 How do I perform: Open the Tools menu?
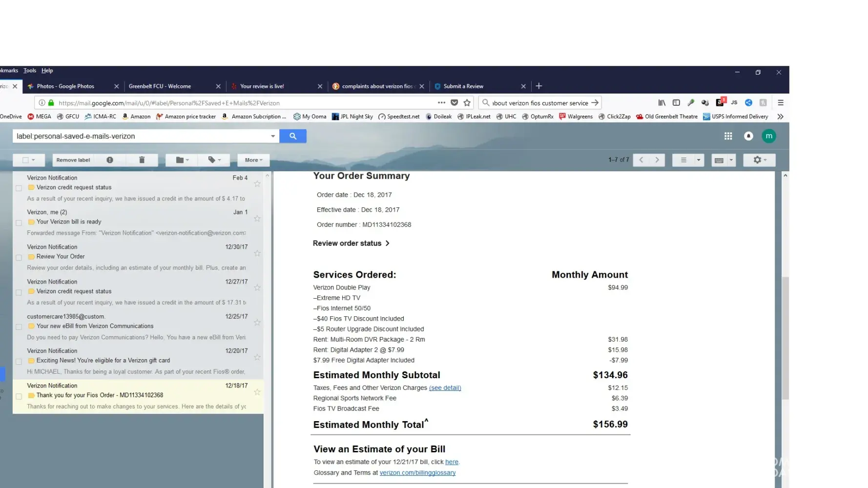30,71
